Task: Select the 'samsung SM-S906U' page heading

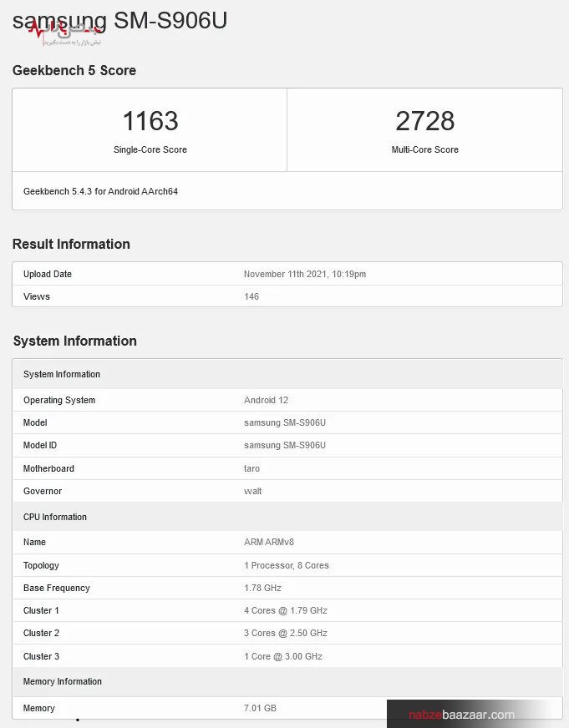Action: tap(119, 22)
